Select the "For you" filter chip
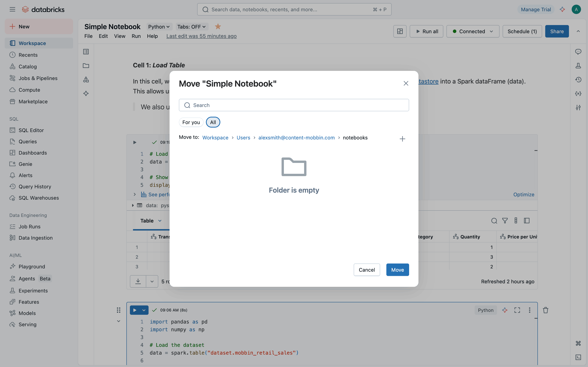Image resolution: width=588 pixels, height=367 pixels. point(191,122)
